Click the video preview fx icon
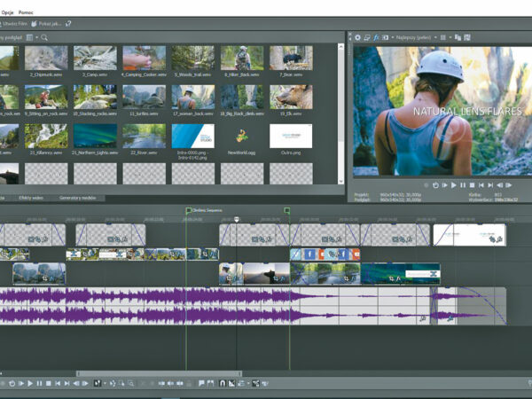 click(377, 38)
